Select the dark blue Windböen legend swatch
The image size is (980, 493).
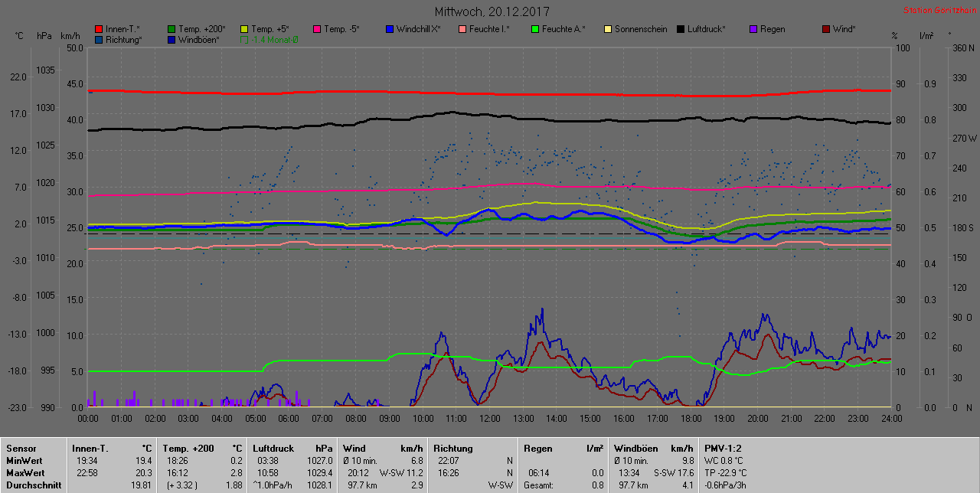(x=171, y=39)
